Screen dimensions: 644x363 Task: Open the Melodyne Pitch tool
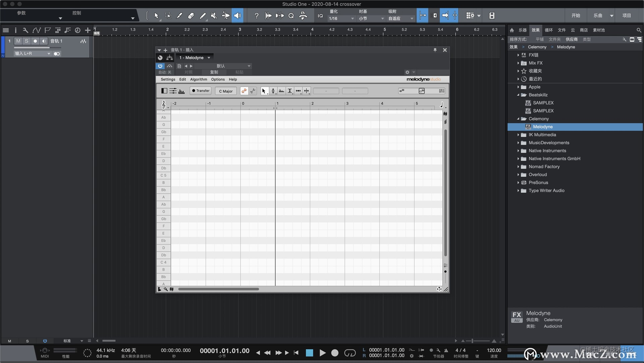point(273,91)
